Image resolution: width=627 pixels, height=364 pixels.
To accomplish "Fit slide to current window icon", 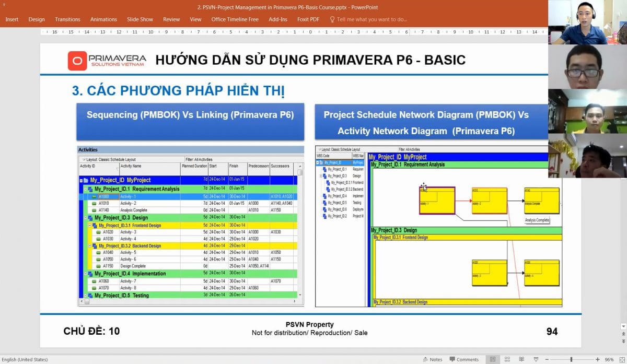I will 622,359.
